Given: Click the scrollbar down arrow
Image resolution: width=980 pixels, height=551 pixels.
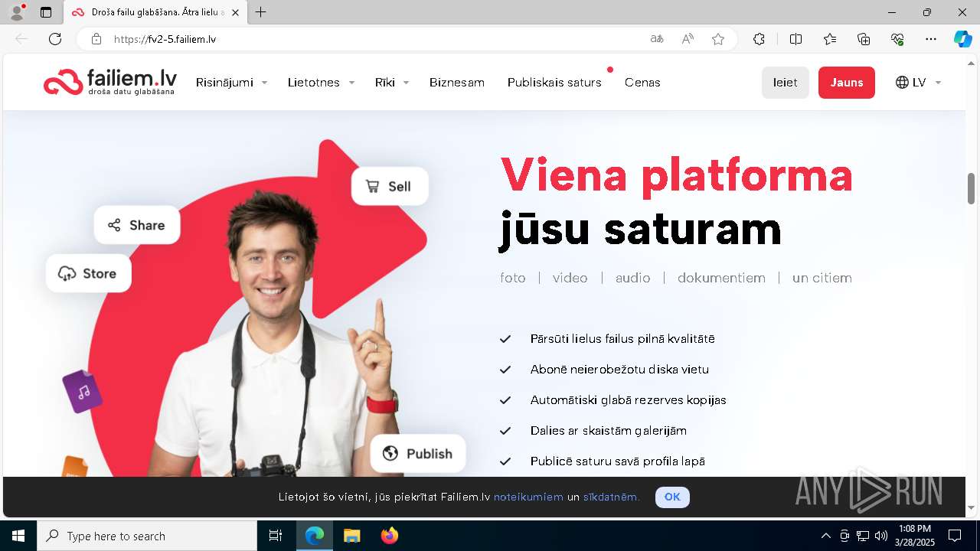Looking at the screenshot, I should pyautogui.click(x=972, y=507).
